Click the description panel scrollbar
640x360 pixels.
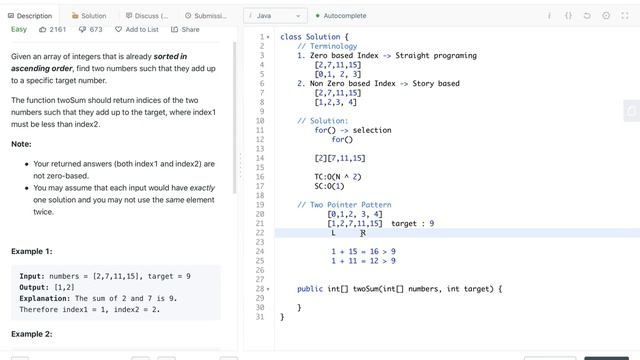[x=235, y=118]
